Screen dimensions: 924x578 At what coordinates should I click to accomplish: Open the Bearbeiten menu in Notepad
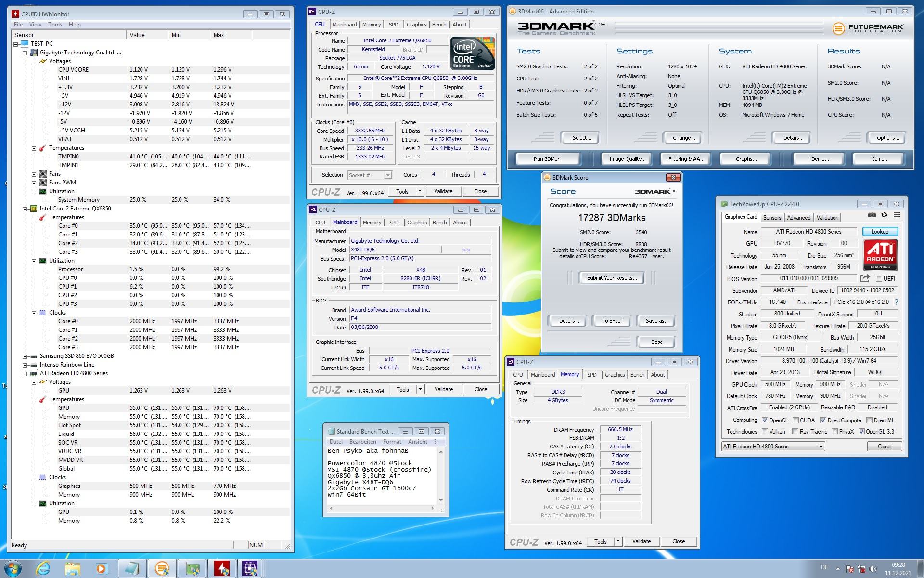(x=362, y=442)
